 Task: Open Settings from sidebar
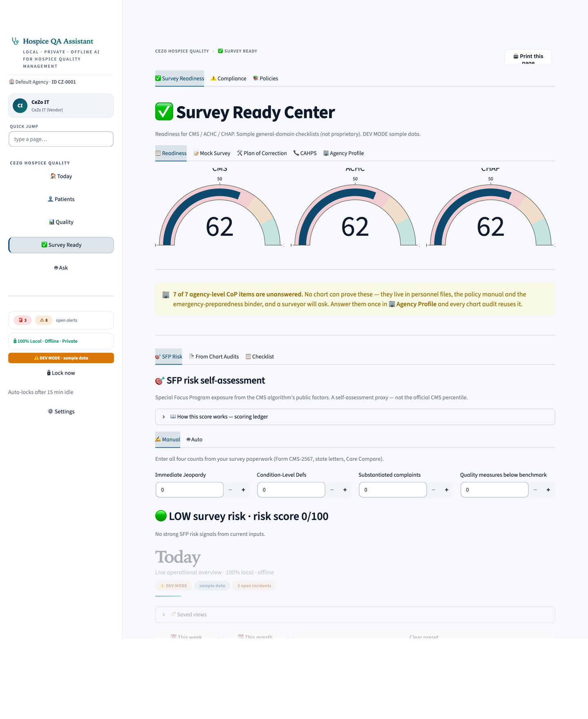[x=61, y=411]
